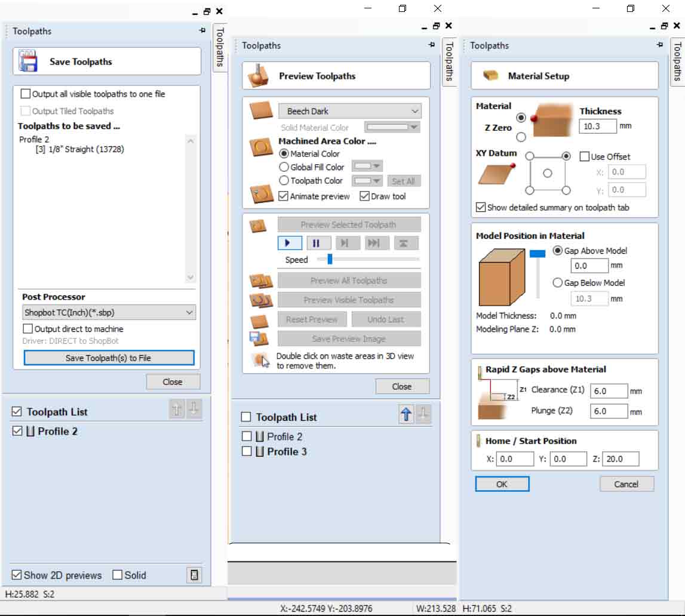Open the Post Processor dropdown
685x616 pixels.
click(x=109, y=313)
